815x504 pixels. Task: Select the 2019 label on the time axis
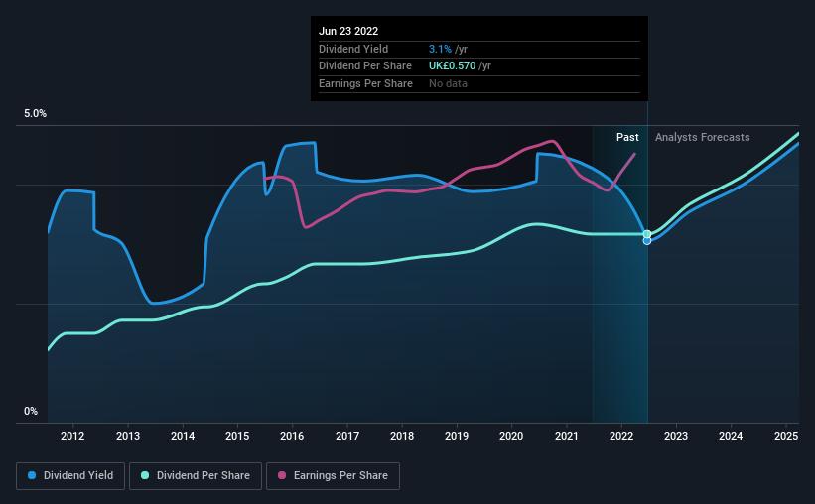(x=457, y=436)
